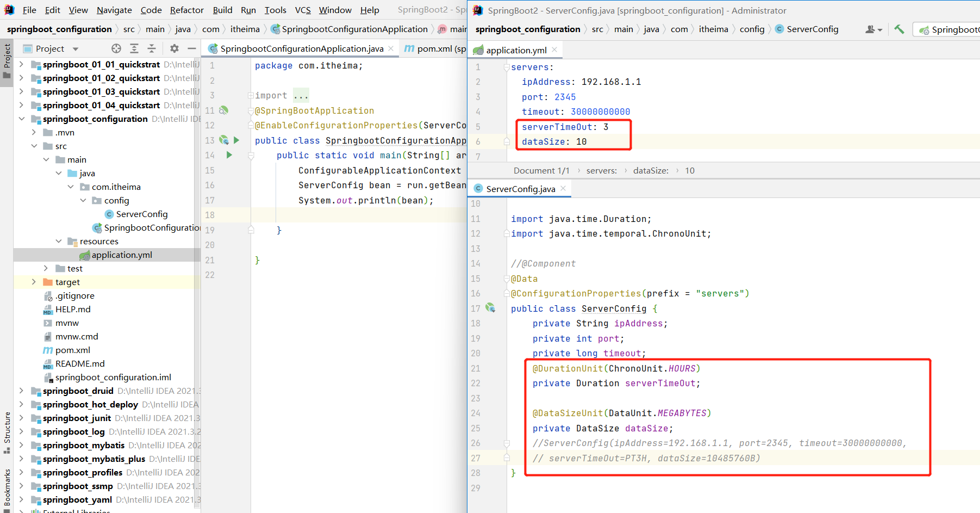
Task: Click line 18 in the left editor
Action: pyautogui.click(x=359, y=215)
